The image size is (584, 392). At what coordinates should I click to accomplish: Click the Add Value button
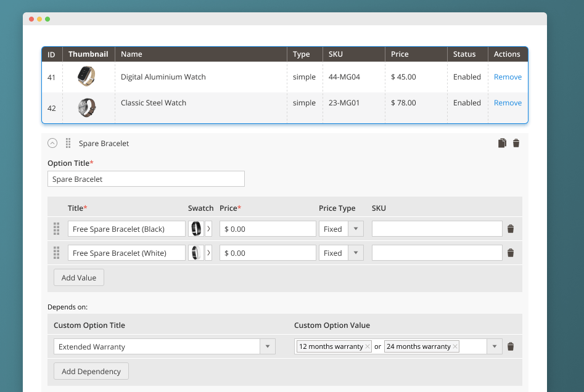click(79, 277)
